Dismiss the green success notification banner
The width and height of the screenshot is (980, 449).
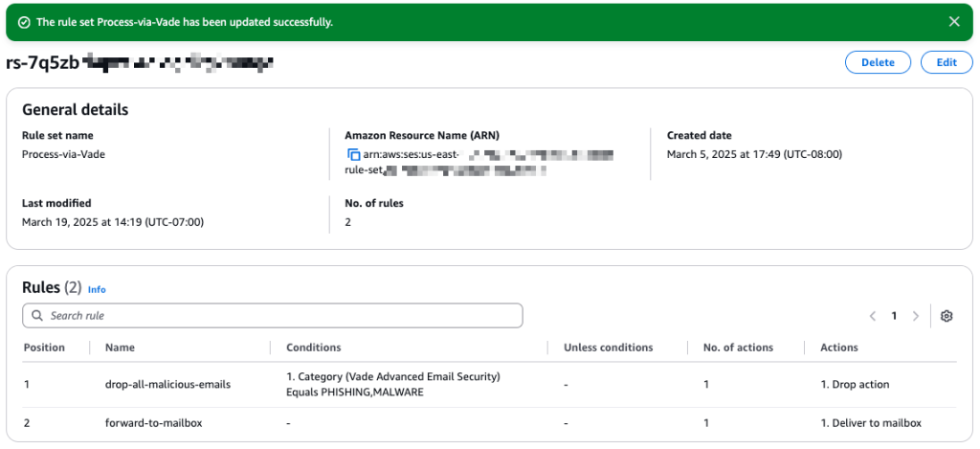coord(953,22)
